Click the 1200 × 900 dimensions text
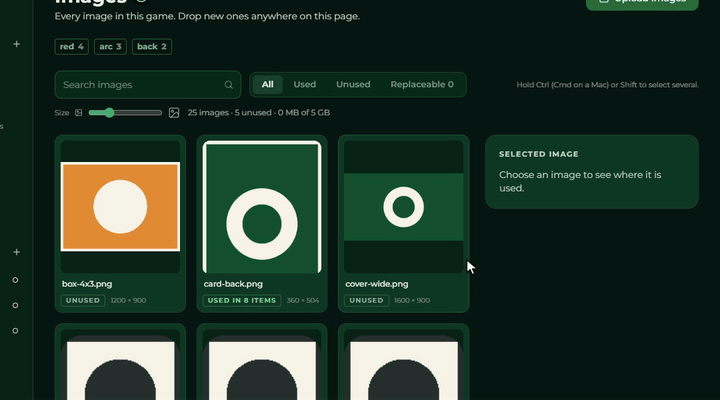The height and width of the screenshot is (400, 720). 128,300
